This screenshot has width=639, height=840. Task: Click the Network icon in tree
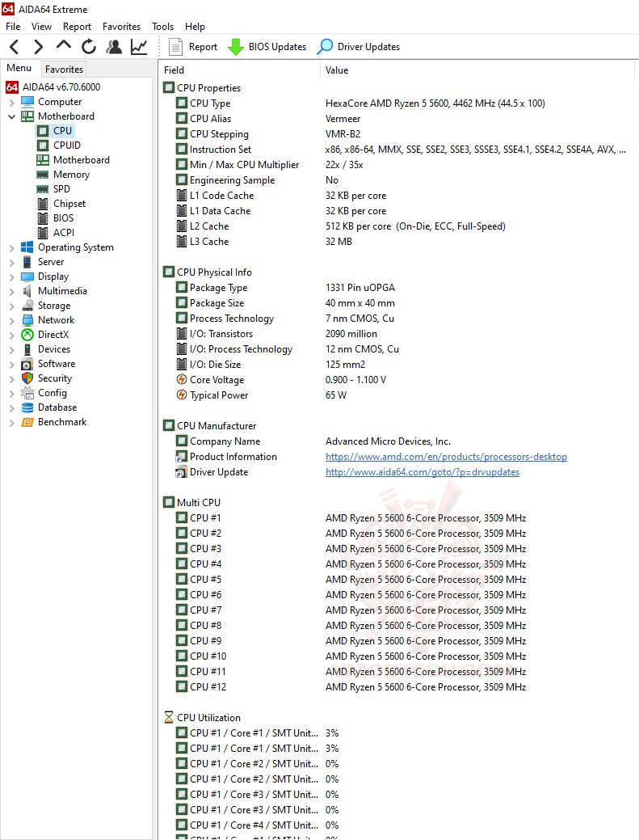click(27, 320)
